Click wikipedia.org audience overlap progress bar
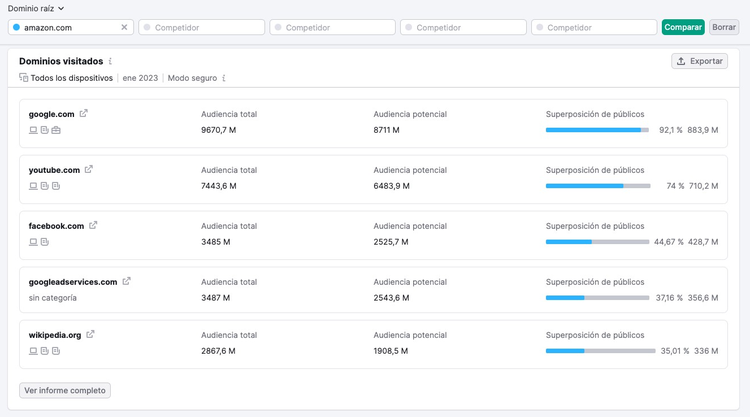This screenshot has width=750, height=417. click(600, 351)
